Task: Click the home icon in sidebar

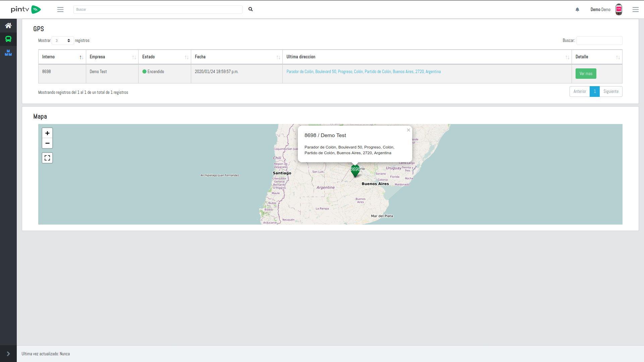Action: coord(8,25)
